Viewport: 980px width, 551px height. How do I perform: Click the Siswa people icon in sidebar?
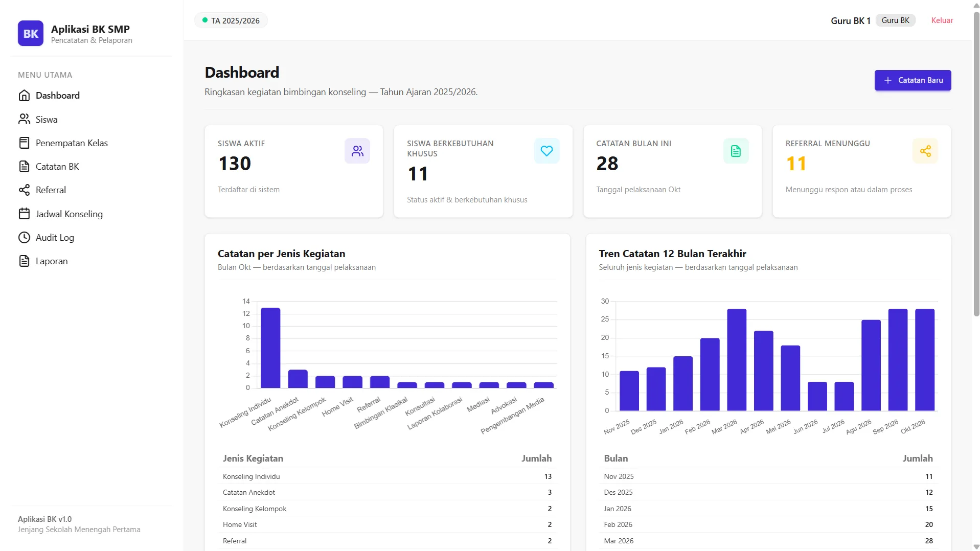(x=24, y=119)
